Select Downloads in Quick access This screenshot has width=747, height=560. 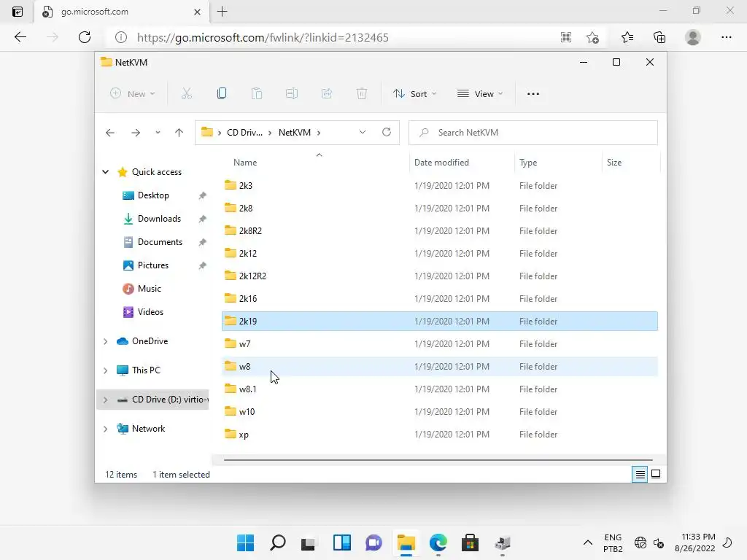click(x=159, y=219)
